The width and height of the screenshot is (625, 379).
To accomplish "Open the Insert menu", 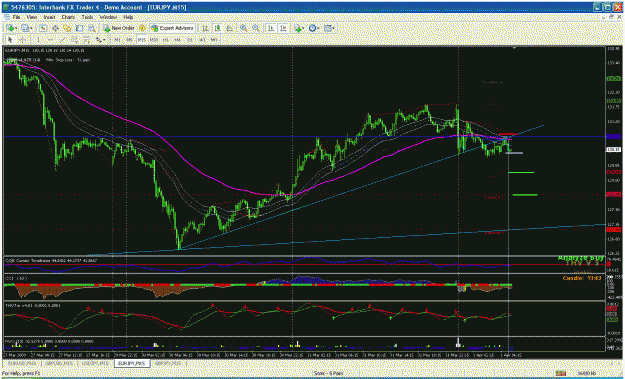I will point(49,18).
